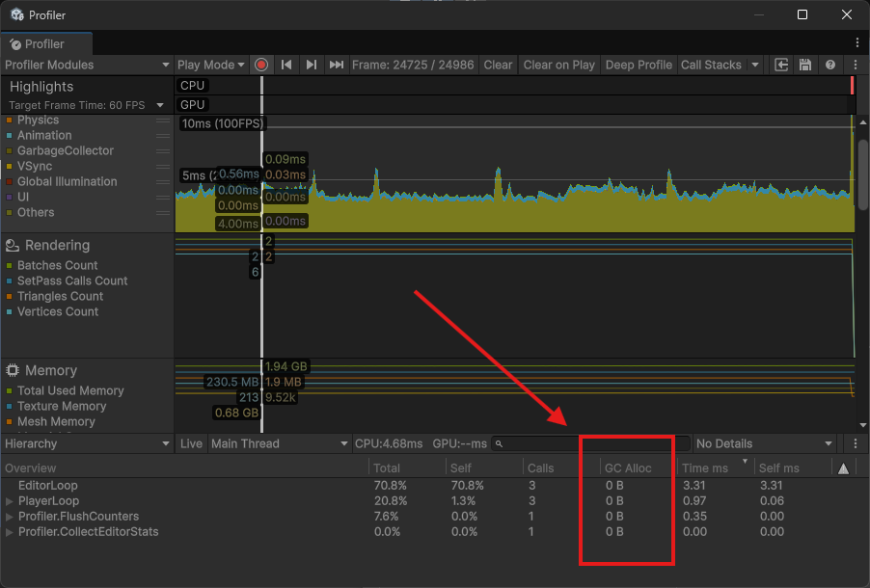Click the save profiler data icon
The image size is (870, 588).
pos(805,65)
